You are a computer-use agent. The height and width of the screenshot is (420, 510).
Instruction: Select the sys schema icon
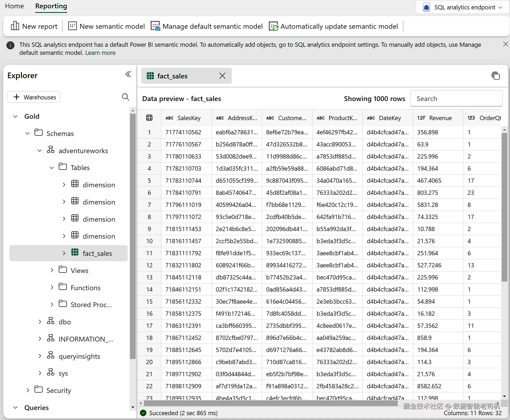pyautogui.click(x=50, y=372)
